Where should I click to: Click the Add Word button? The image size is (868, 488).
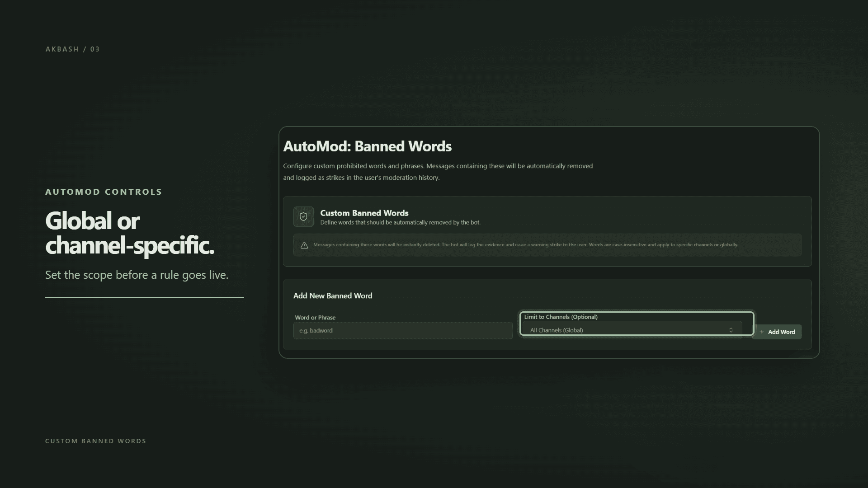coord(777,332)
